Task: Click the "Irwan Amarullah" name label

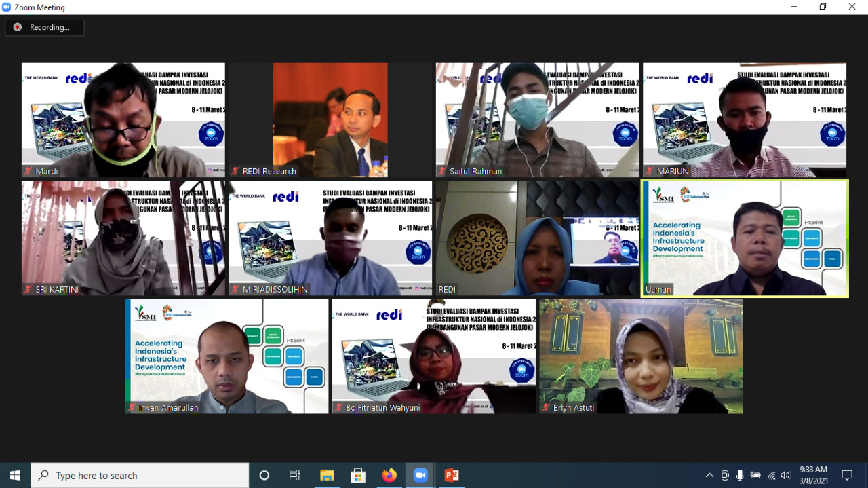Action: pyautogui.click(x=169, y=407)
